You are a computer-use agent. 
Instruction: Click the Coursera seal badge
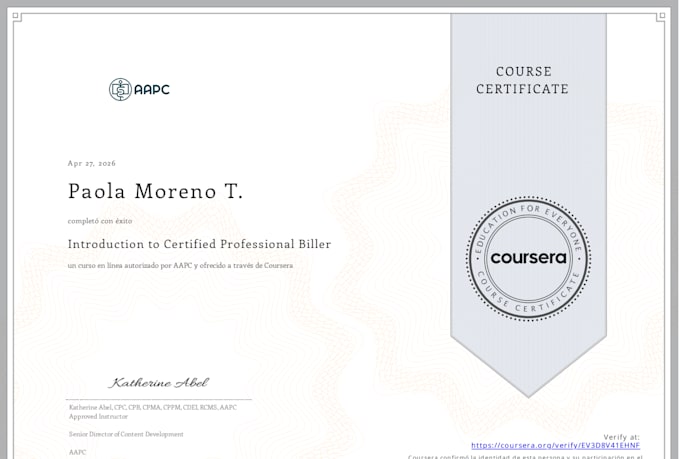pyautogui.click(x=528, y=259)
